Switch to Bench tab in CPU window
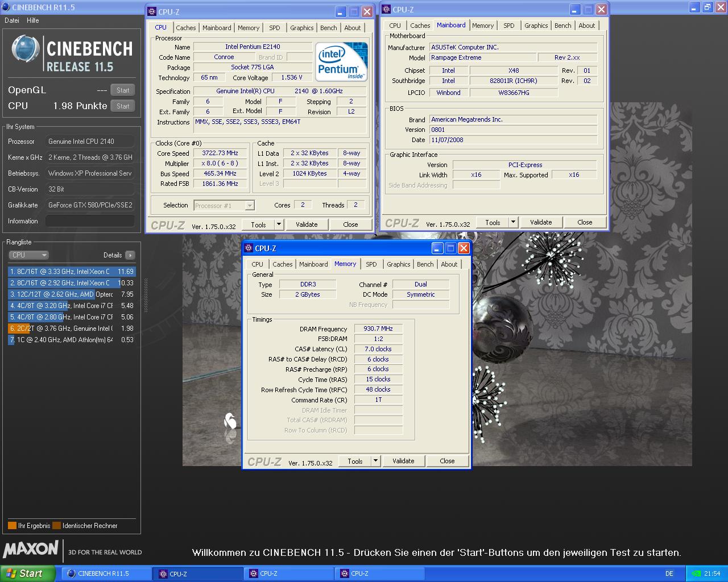This screenshot has height=582, width=728. (328, 28)
